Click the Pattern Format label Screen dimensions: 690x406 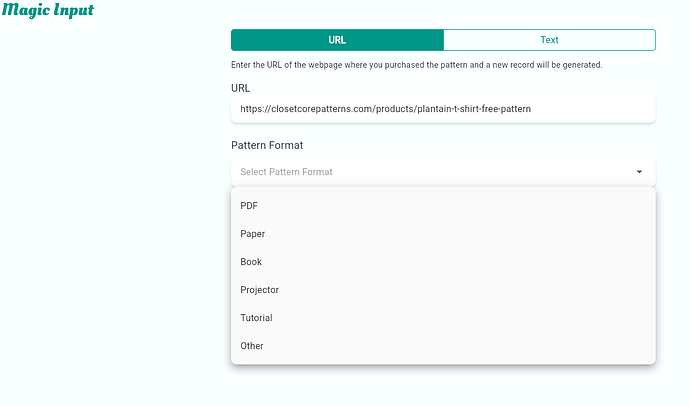(x=267, y=145)
